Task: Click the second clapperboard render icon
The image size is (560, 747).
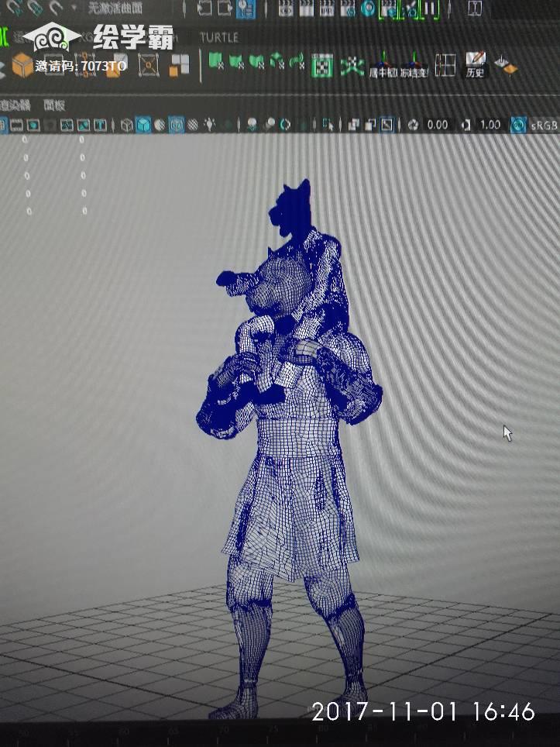Action: pyautogui.click(x=306, y=9)
